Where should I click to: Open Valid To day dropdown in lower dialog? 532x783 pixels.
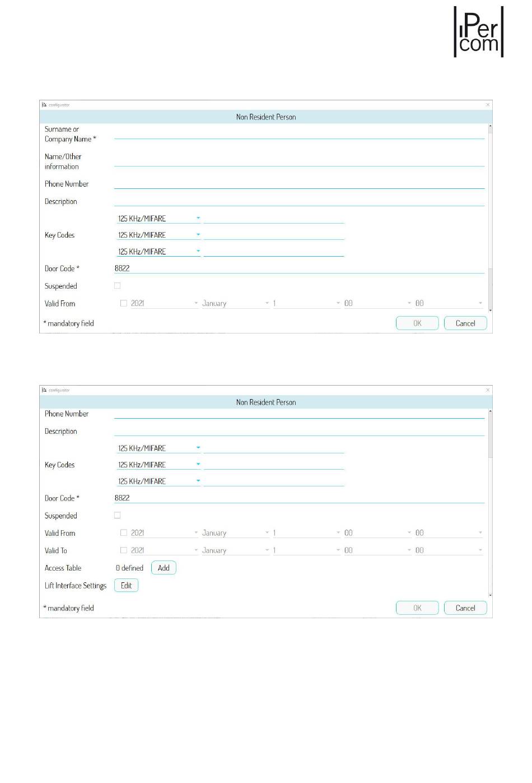coord(306,550)
